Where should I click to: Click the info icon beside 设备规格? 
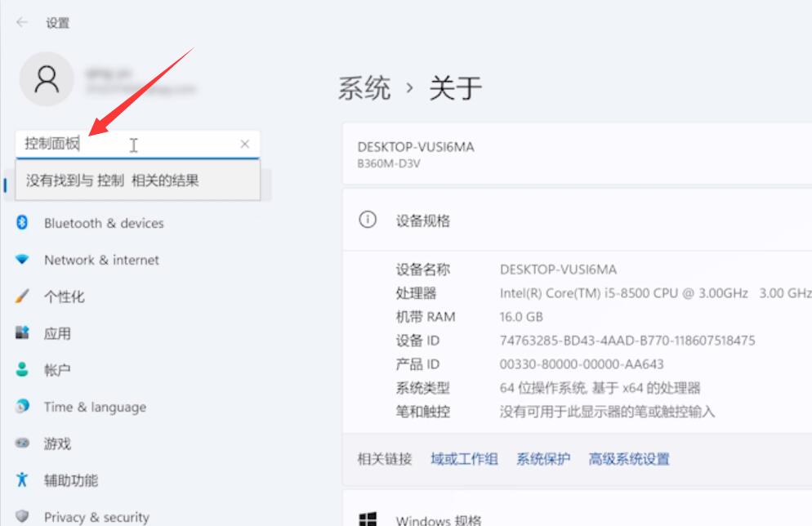[368, 220]
